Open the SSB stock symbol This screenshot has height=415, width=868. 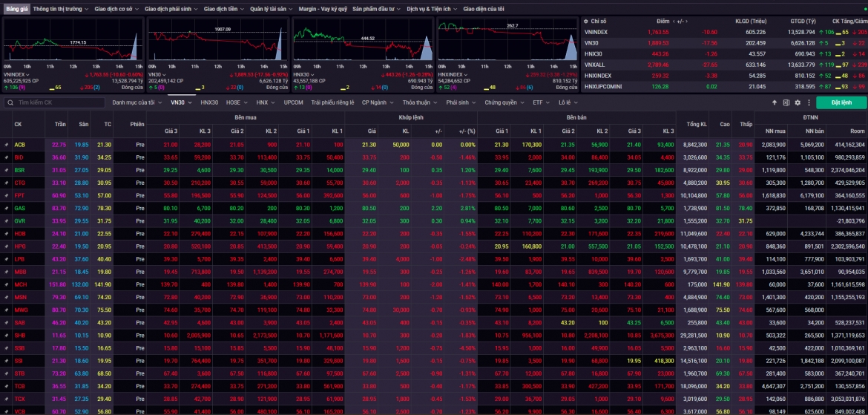pos(19,348)
